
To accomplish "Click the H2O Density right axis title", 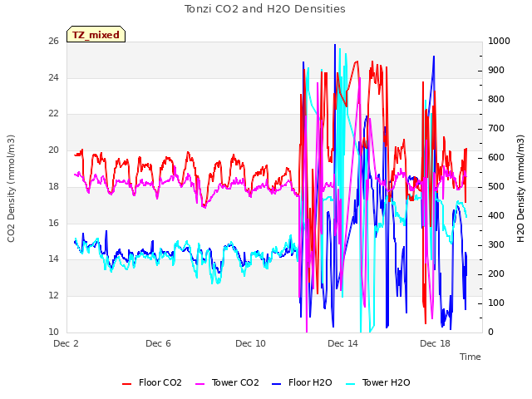I will point(520,189).
